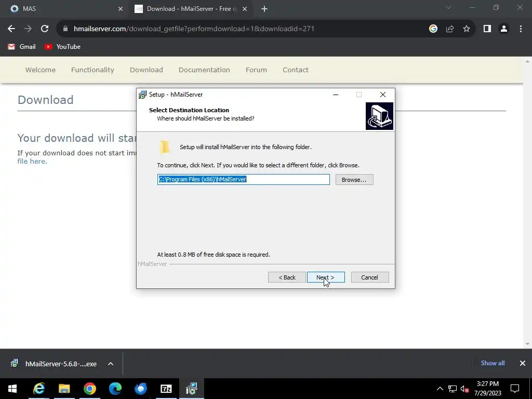The image size is (532, 399).
Task: Open Microsoft Edge from taskbar
Action: [115, 389]
